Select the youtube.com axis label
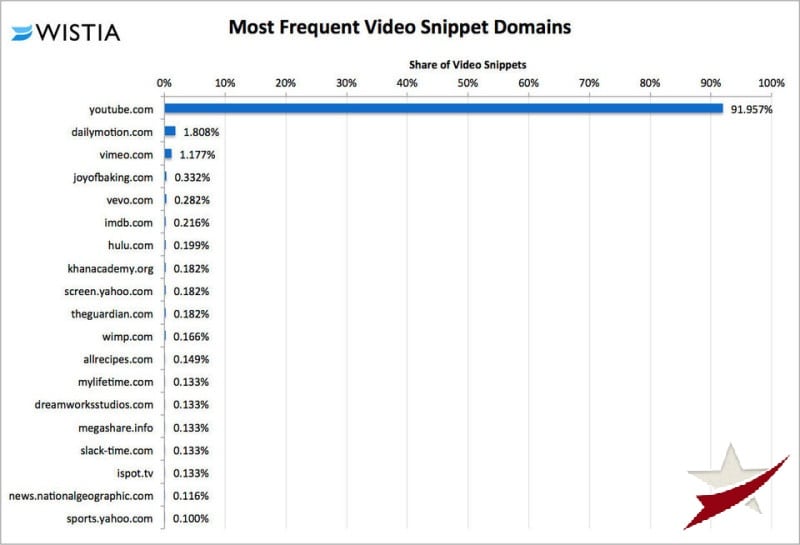The height and width of the screenshot is (545, 800). [x=121, y=109]
